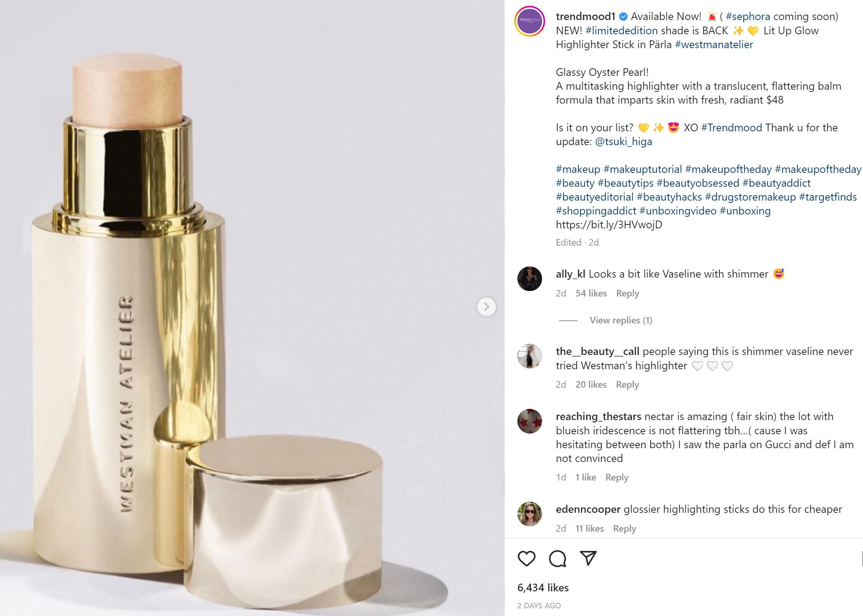Open comments via speech bubble icon
Image resolution: width=863 pixels, height=616 pixels.
[557, 559]
